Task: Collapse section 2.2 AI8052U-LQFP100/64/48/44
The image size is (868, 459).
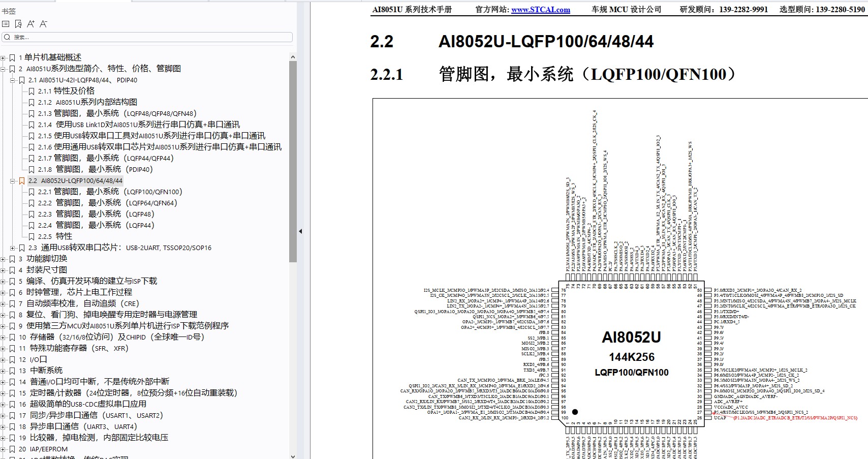Action: (x=13, y=180)
